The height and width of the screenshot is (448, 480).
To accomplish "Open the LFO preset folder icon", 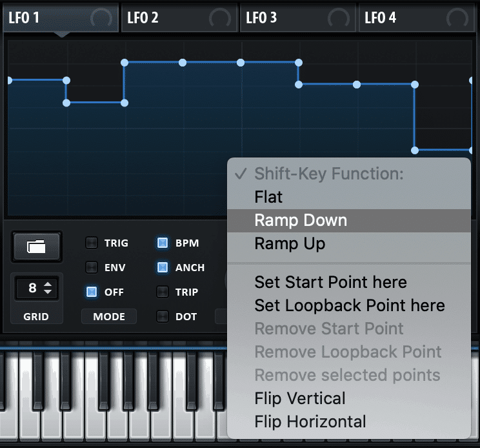I will click(37, 247).
